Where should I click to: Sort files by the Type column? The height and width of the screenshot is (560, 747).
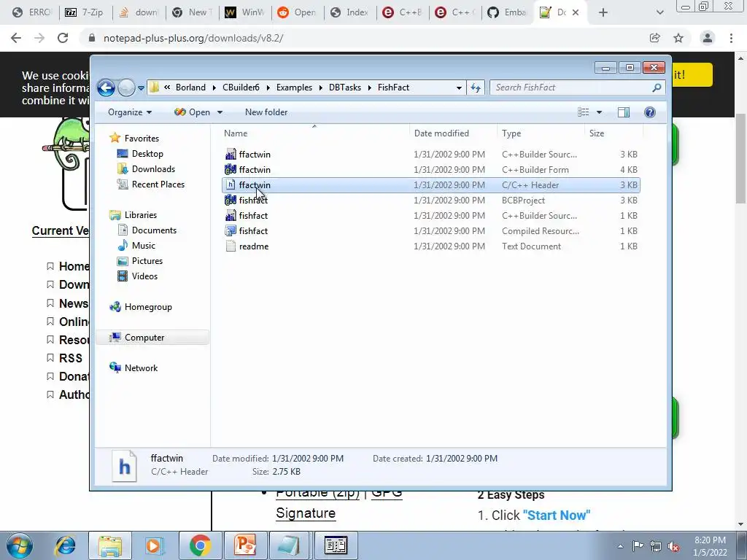[541, 133]
